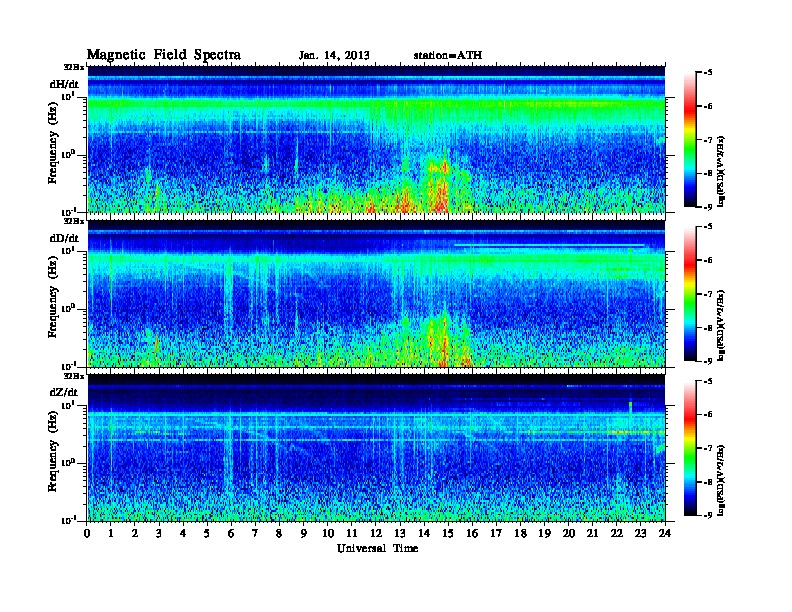Viewport: 792px width, 612px height.
Task: Click the dZ/dt panel label
Action: pyautogui.click(x=64, y=392)
